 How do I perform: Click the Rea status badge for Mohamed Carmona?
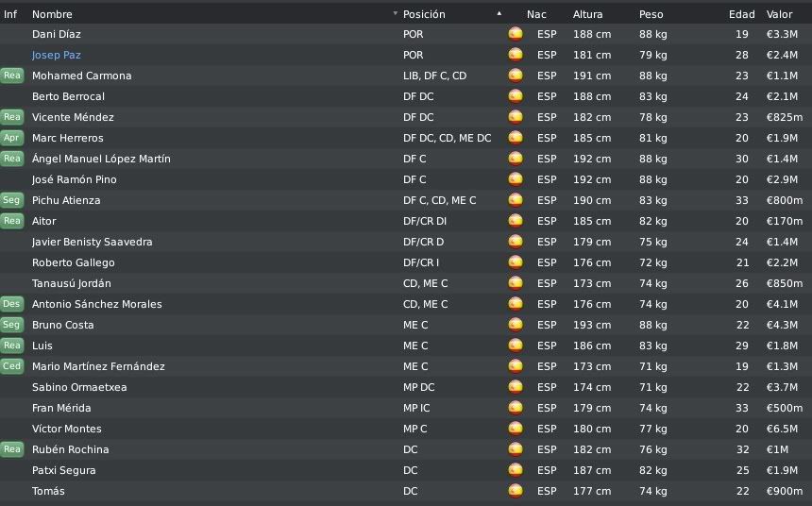coord(12,76)
